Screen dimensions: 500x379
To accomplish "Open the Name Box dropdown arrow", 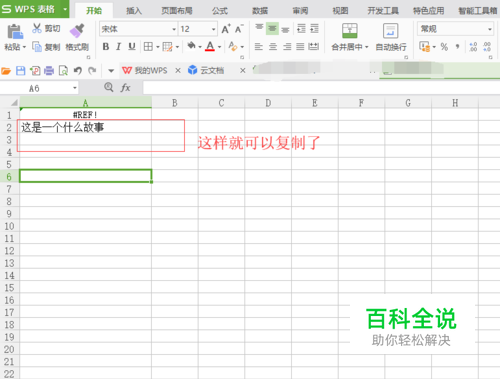I will [75, 88].
